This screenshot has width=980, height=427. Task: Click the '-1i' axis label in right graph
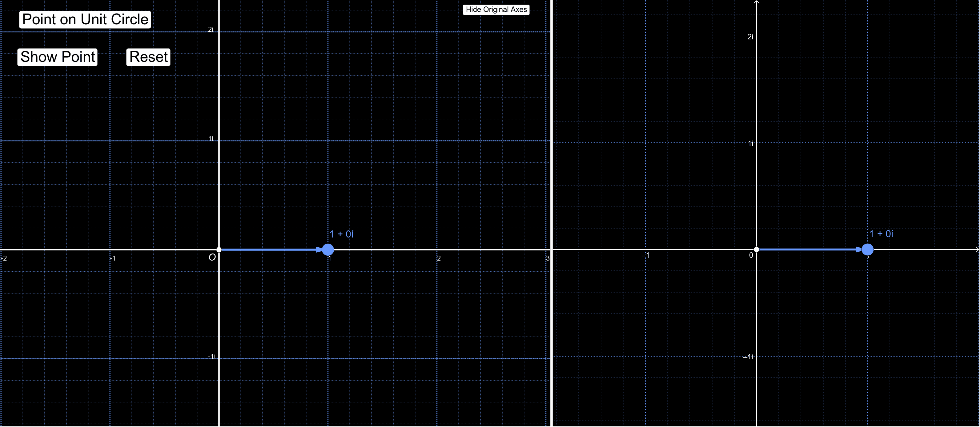click(748, 357)
